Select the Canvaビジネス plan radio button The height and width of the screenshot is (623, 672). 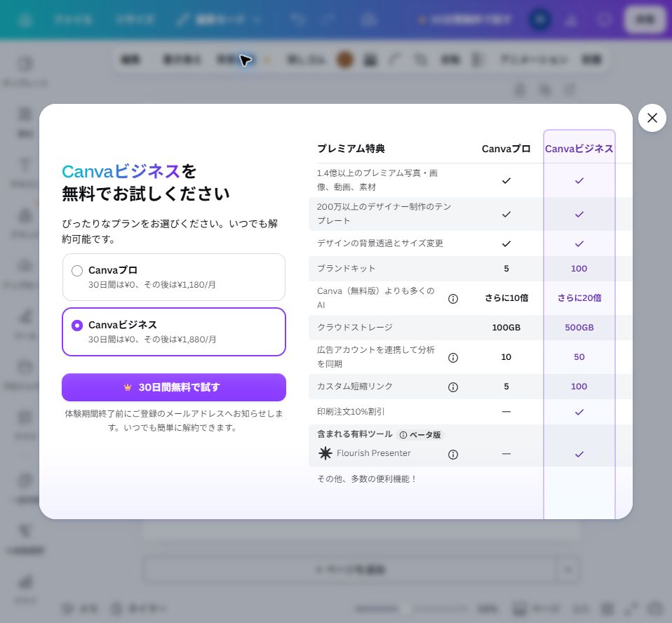[x=77, y=326]
